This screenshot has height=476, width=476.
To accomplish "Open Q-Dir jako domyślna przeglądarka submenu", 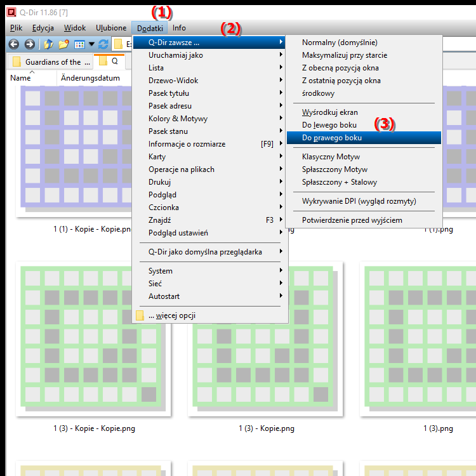I will 209,252.
